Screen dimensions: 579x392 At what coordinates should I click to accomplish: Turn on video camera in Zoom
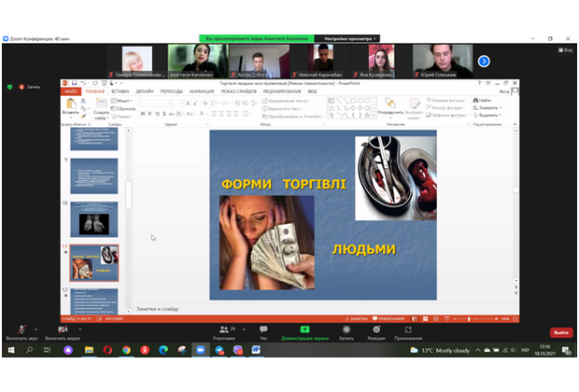click(x=64, y=330)
